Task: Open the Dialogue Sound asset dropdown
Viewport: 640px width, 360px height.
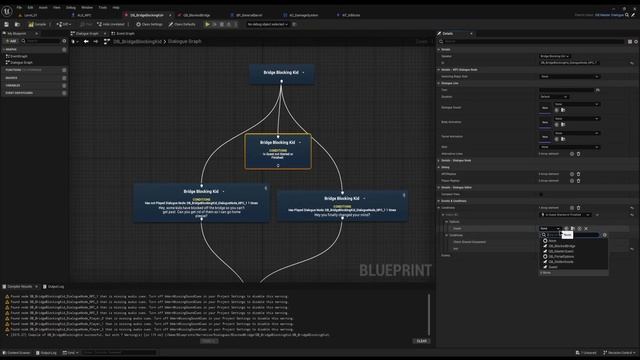Action: pyautogui.click(x=576, y=104)
